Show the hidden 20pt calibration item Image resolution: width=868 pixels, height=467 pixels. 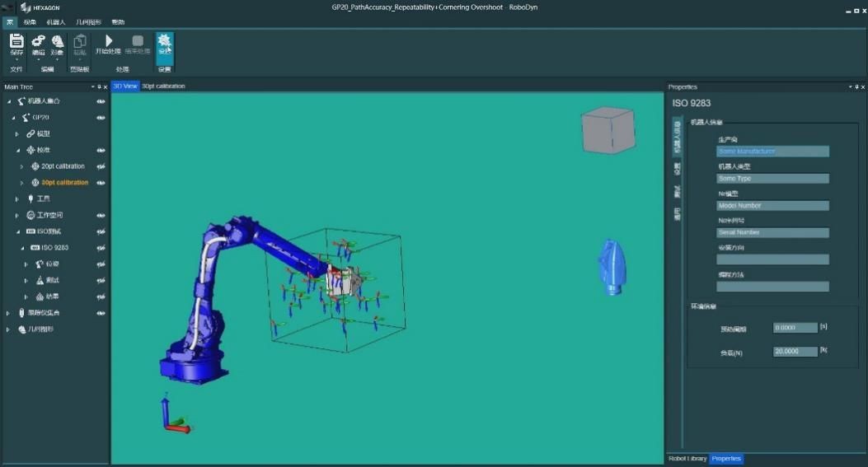click(101, 166)
